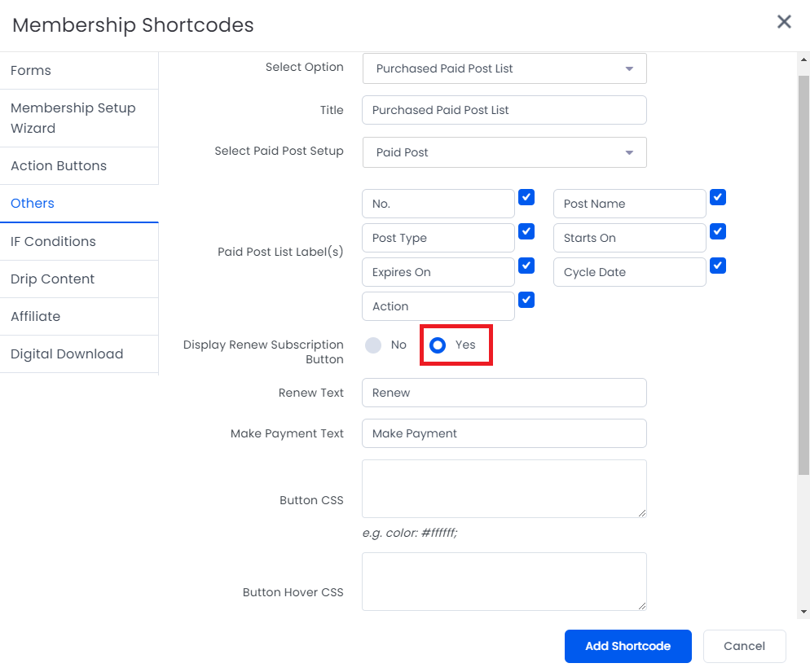This screenshot has width=810, height=672.
Task: Select Yes for renew subscription button
Action: (x=437, y=345)
